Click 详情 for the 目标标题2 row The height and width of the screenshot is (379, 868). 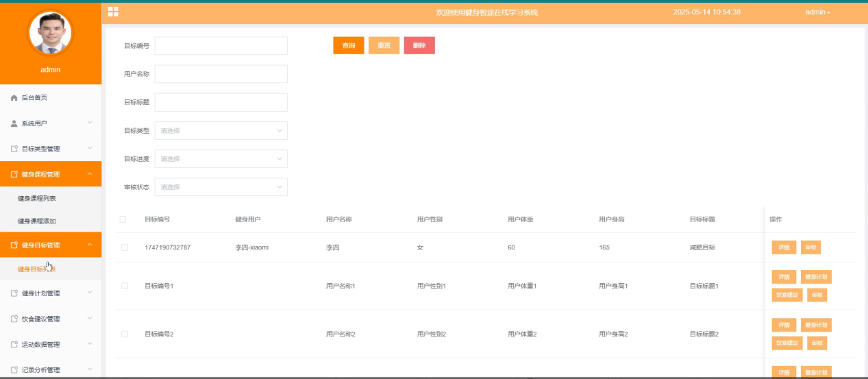point(784,325)
